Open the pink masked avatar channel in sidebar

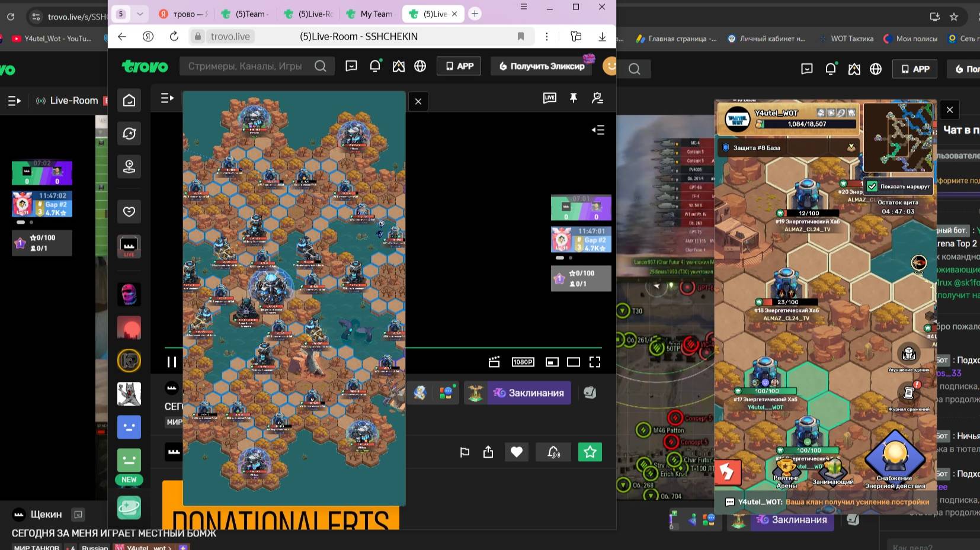tap(129, 294)
